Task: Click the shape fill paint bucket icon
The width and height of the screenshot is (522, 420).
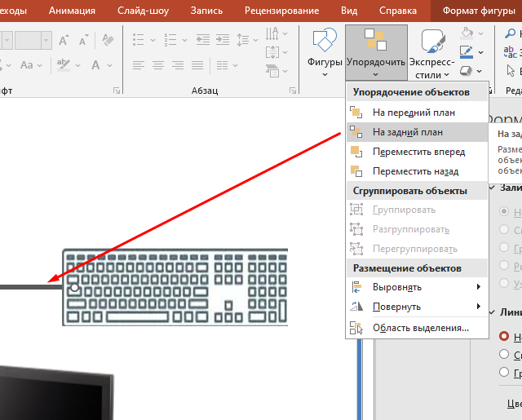Action: click(467, 33)
